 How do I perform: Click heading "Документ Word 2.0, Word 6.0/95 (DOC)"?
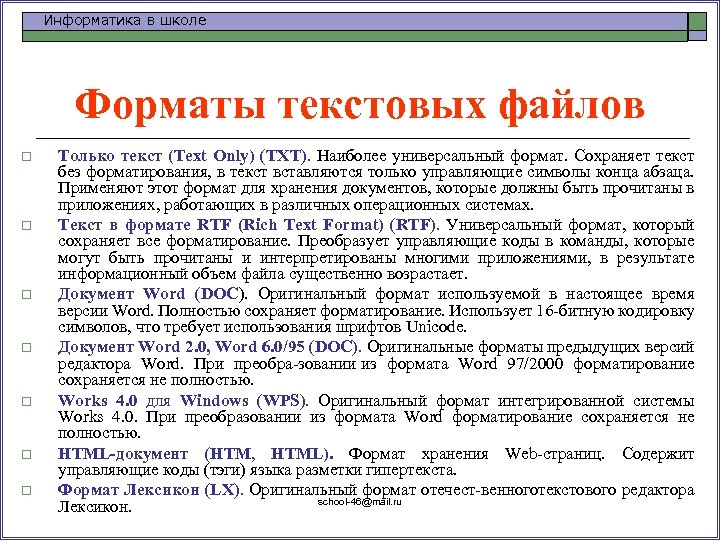(208, 347)
